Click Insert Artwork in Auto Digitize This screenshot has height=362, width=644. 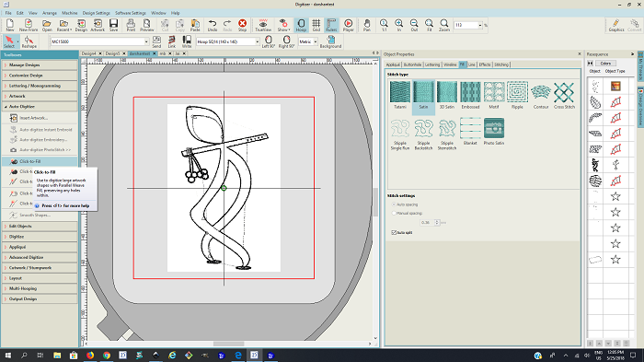point(34,118)
